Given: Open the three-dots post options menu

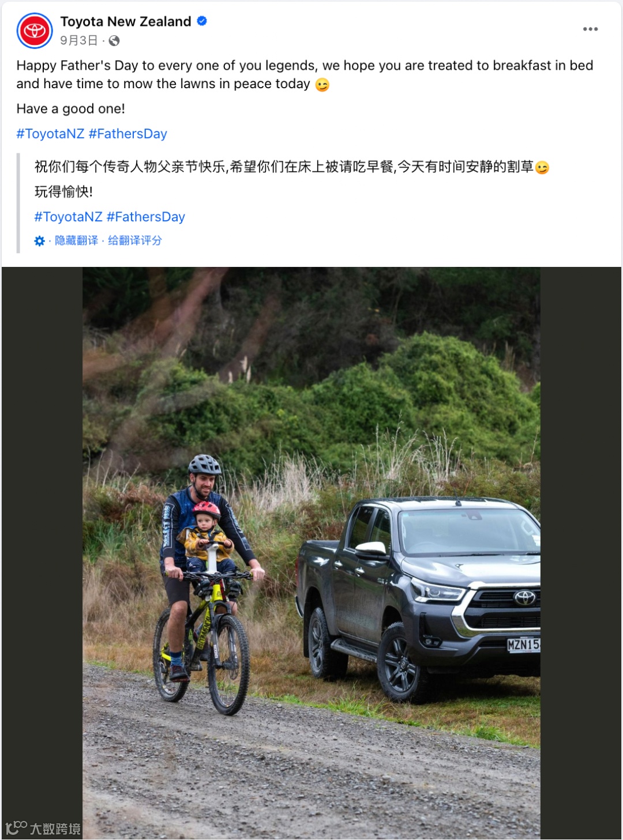Looking at the screenshot, I should (590, 29).
